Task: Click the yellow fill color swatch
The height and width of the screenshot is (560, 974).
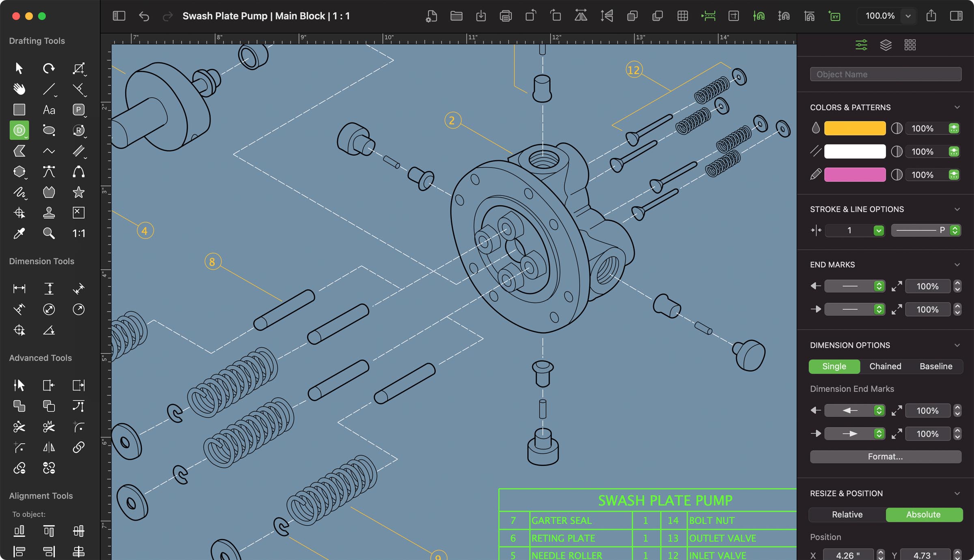Action: click(854, 128)
